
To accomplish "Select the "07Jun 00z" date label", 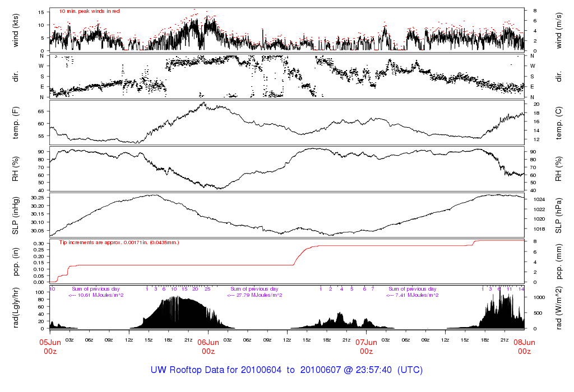I will pyautogui.click(x=367, y=347).
